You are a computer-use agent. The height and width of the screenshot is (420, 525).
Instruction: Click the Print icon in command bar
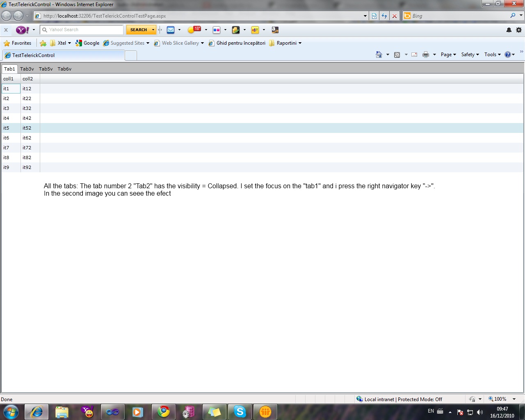coord(426,55)
